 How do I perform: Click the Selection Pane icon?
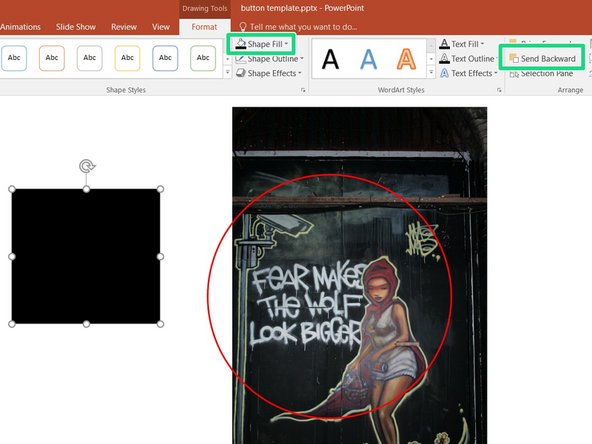pyautogui.click(x=514, y=74)
